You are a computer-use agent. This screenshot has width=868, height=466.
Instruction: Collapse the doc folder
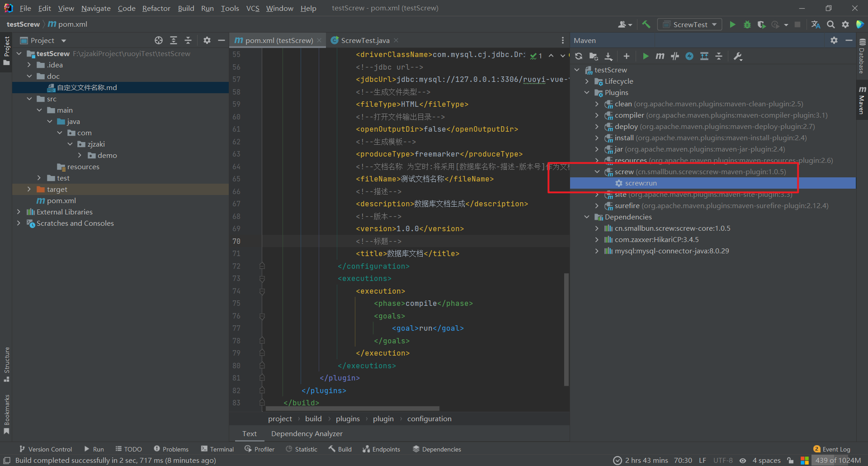(x=29, y=76)
